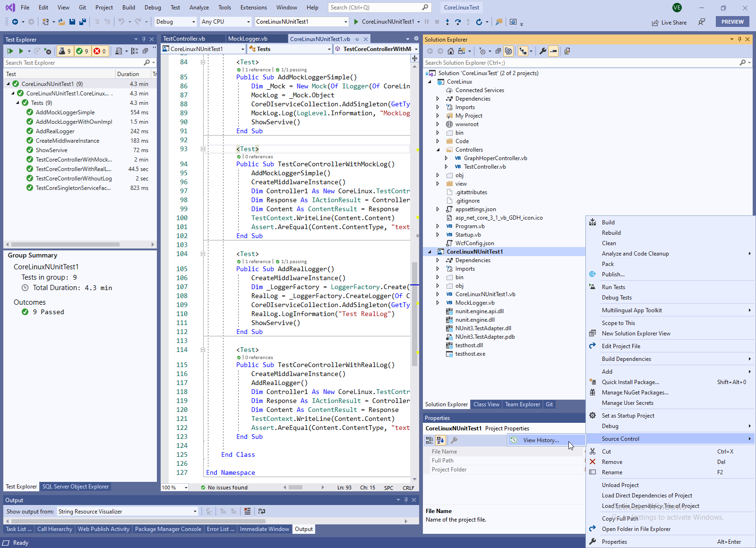Open Solution Explorer properties wrench icon
756x548 pixels.
pos(543,51)
